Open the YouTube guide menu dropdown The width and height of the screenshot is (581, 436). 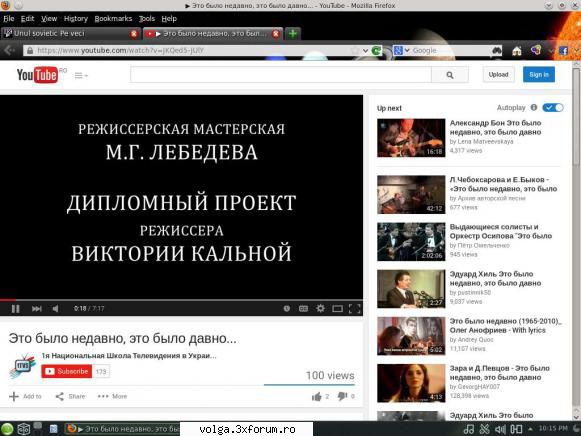pyautogui.click(x=81, y=76)
